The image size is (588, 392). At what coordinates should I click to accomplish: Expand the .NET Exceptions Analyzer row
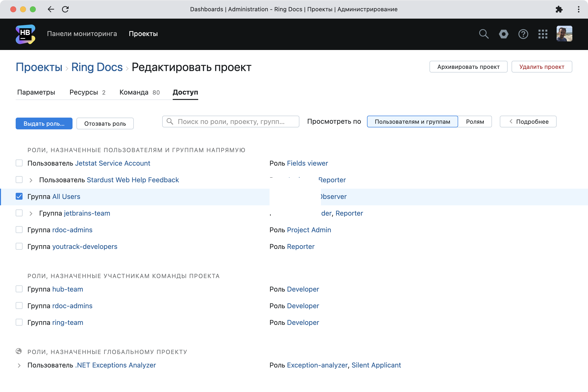[19, 366]
